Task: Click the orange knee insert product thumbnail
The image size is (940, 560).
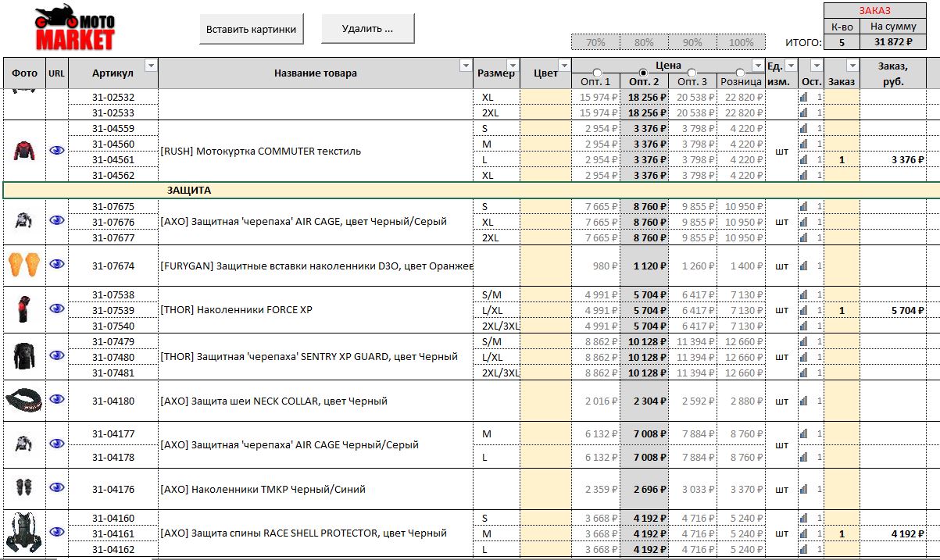Action: (x=23, y=265)
